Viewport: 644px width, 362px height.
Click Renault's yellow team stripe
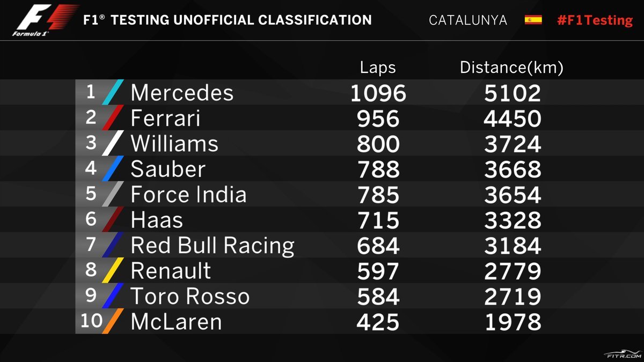[x=113, y=270]
